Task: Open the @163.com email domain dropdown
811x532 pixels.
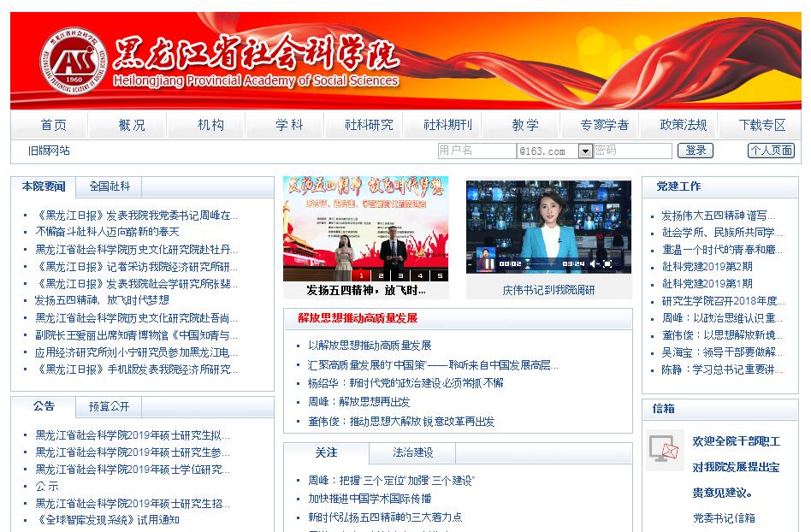Action: click(585, 151)
